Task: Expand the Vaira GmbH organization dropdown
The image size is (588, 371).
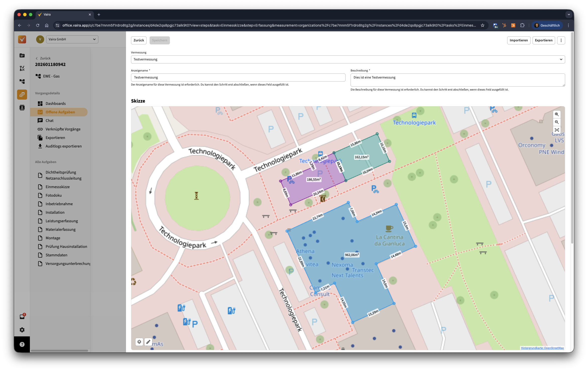Action: coord(72,39)
